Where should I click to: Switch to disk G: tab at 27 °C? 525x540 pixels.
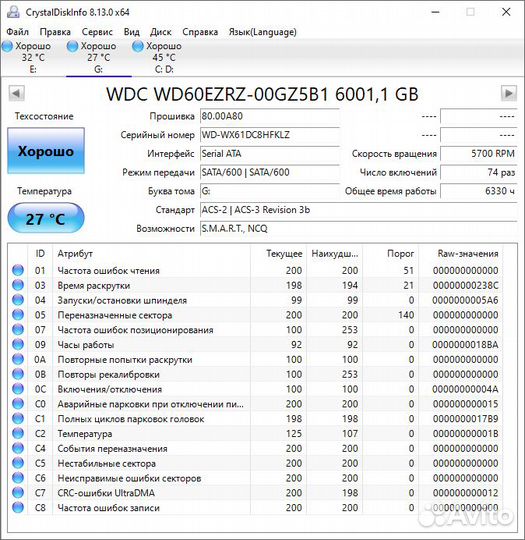point(99,58)
